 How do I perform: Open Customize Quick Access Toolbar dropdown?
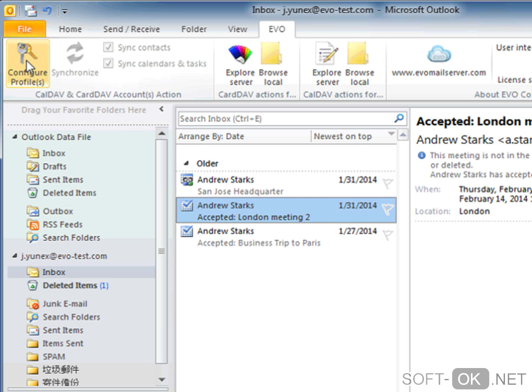click(64, 11)
